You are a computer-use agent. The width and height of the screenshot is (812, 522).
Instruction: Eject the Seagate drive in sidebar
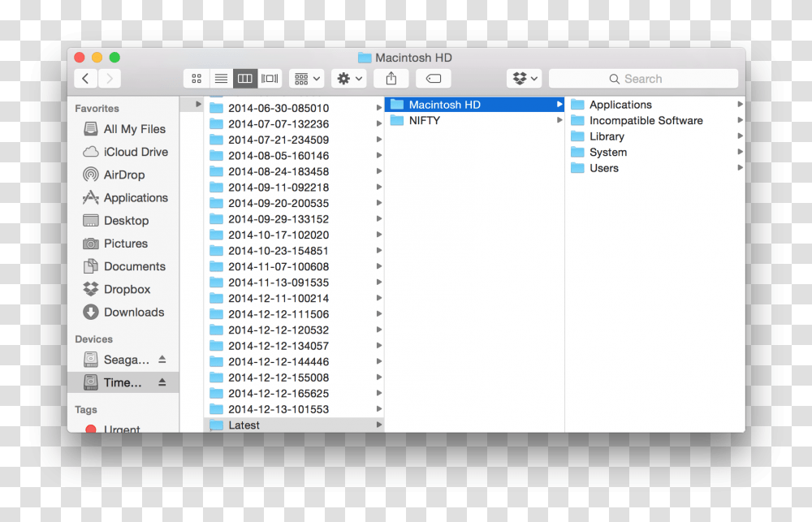click(162, 360)
